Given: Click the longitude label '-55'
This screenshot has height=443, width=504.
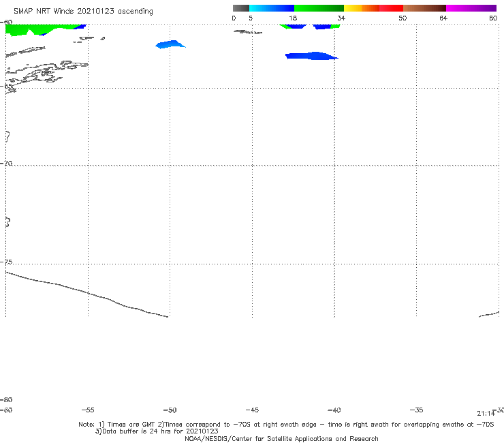Looking at the screenshot, I should click(88, 410).
